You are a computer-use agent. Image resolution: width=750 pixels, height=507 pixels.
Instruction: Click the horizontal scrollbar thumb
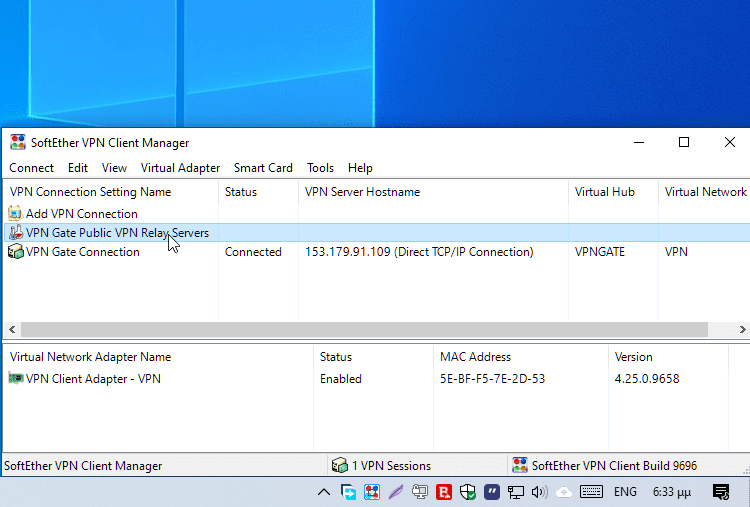(364, 329)
